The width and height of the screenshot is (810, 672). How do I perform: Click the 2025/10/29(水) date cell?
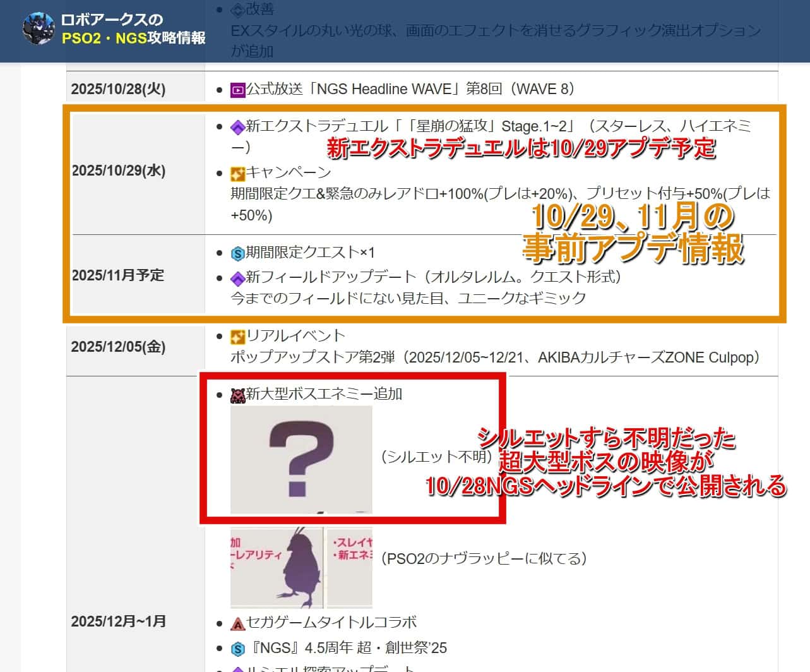(x=119, y=171)
